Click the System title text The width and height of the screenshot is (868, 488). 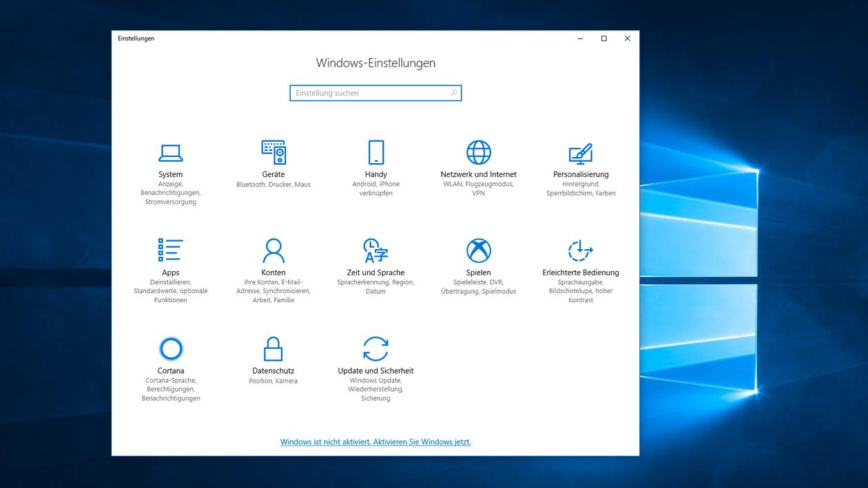point(170,174)
